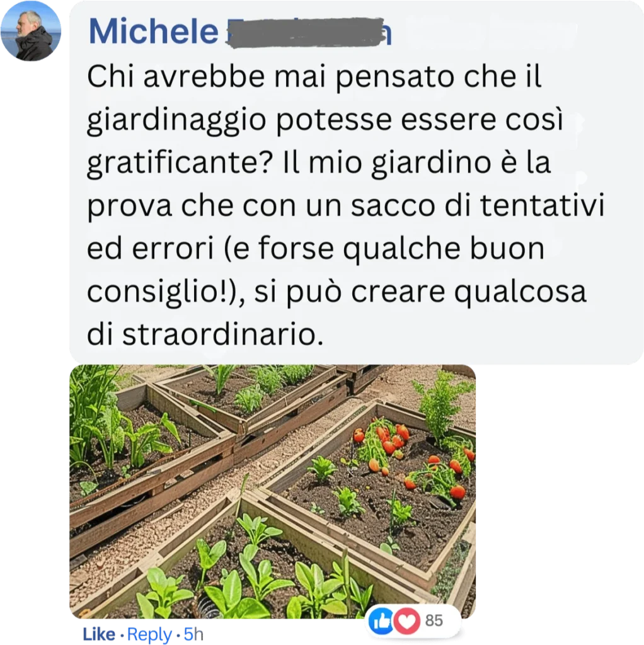Reply to Michele's comment
Screen dimensions: 644x645
pos(149,634)
